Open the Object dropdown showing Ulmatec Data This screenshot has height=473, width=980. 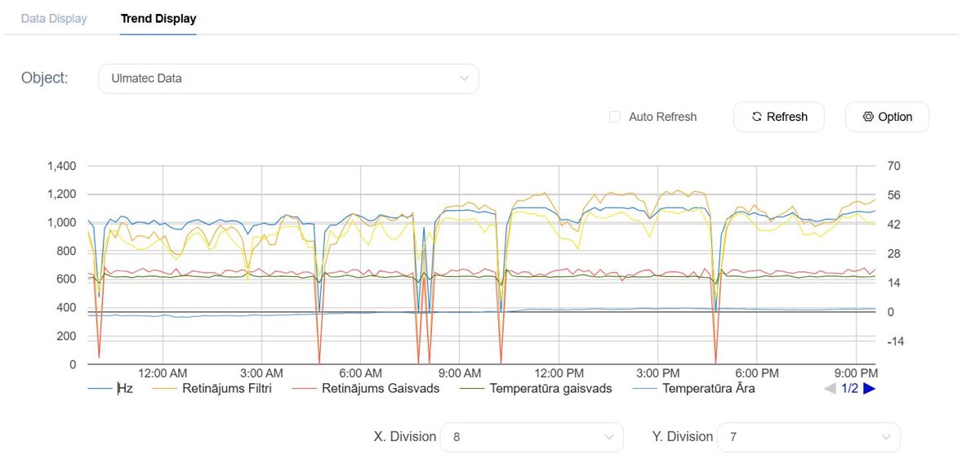coord(288,79)
